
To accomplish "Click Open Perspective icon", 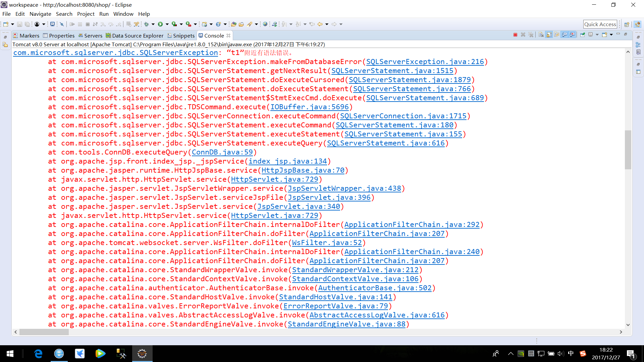I will tap(627, 24).
